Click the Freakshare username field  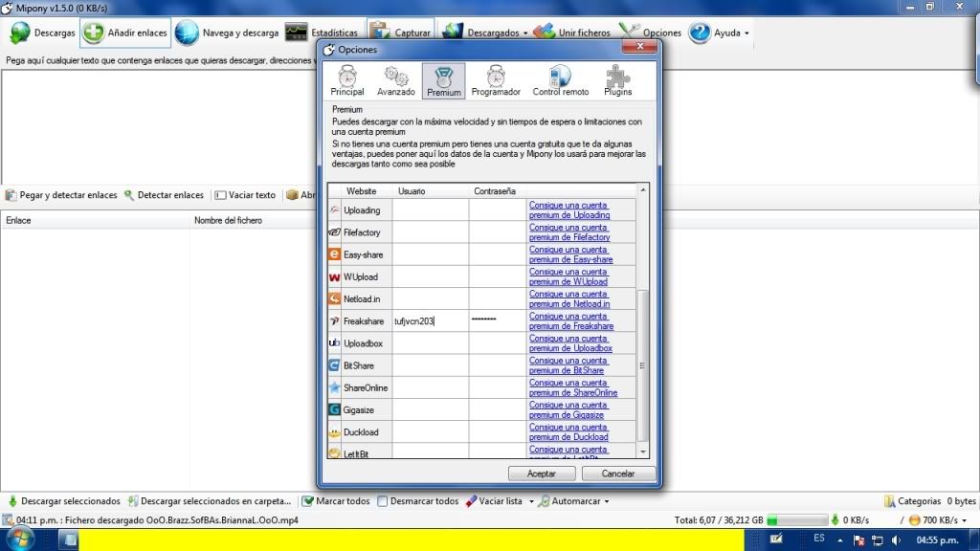pyautogui.click(x=430, y=321)
